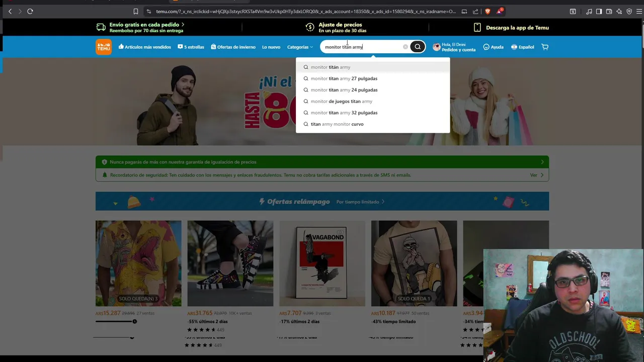The width and height of the screenshot is (644, 362).
Task: Click the stock progress bar under ARS 15.287
Action: 116,321
